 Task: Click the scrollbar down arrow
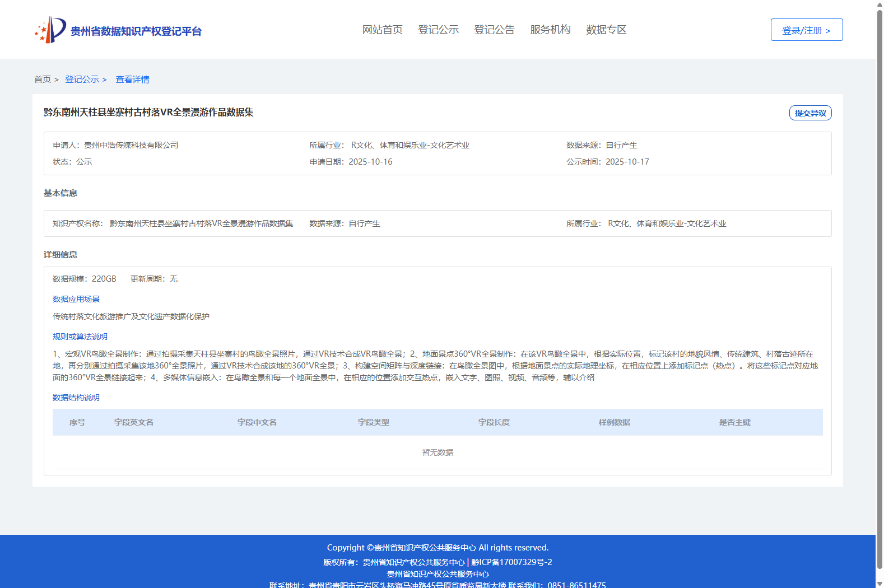[x=880, y=584]
